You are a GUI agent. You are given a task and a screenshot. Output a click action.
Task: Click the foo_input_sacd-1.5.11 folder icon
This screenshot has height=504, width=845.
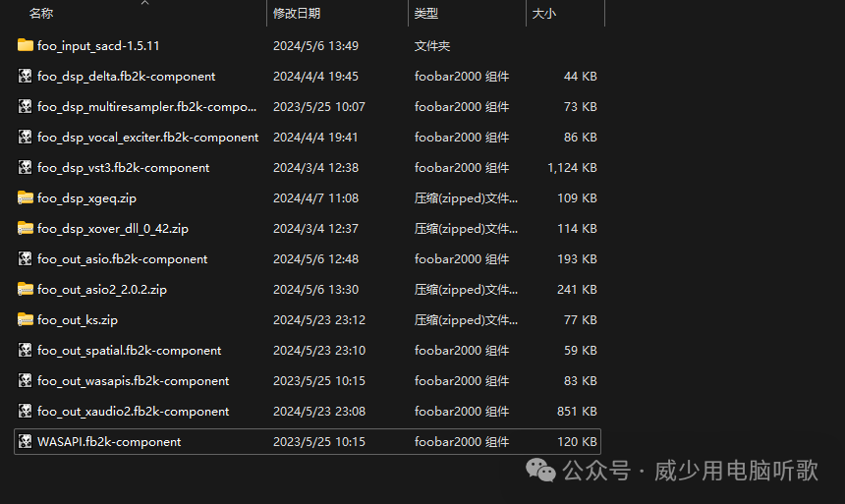[26, 45]
